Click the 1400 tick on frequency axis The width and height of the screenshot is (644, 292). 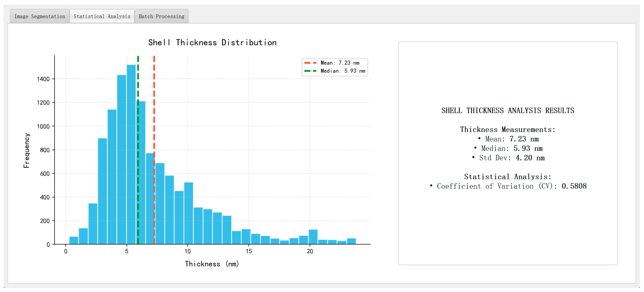point(43,79)
